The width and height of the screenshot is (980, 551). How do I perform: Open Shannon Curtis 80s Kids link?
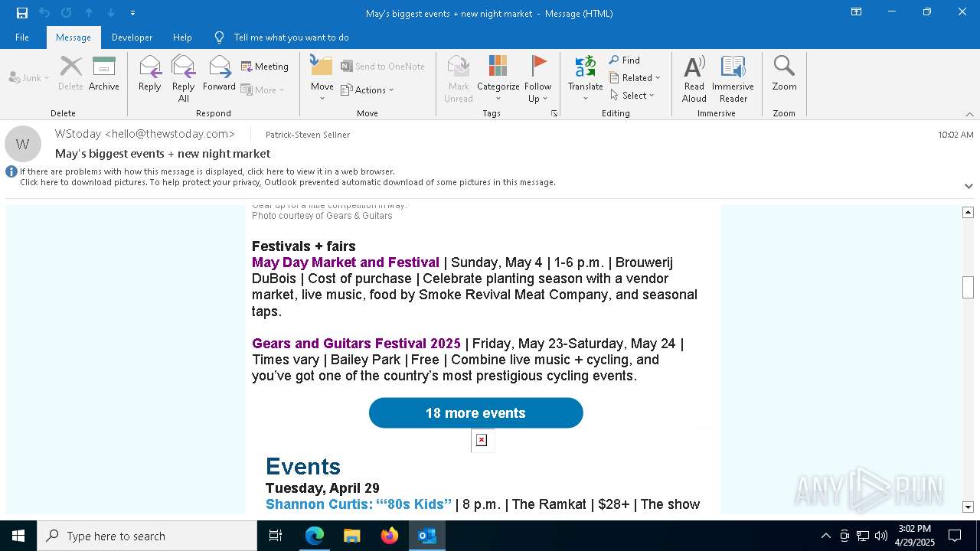click(359, 504)
